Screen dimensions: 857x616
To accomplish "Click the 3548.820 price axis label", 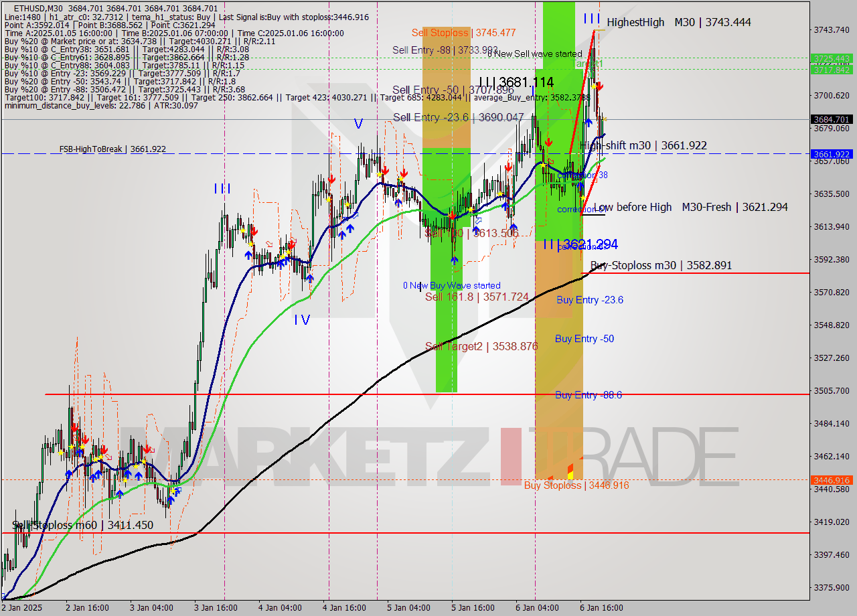I will click(831, 325).
